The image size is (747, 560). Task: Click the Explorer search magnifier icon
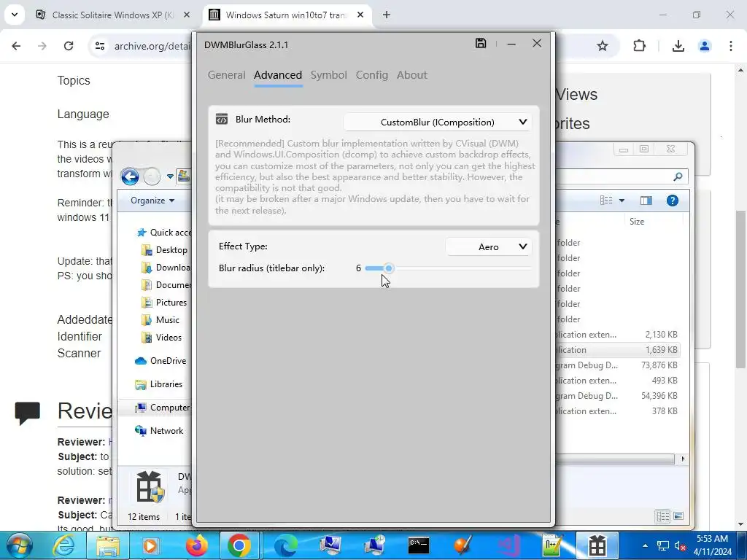click(678, 176)
